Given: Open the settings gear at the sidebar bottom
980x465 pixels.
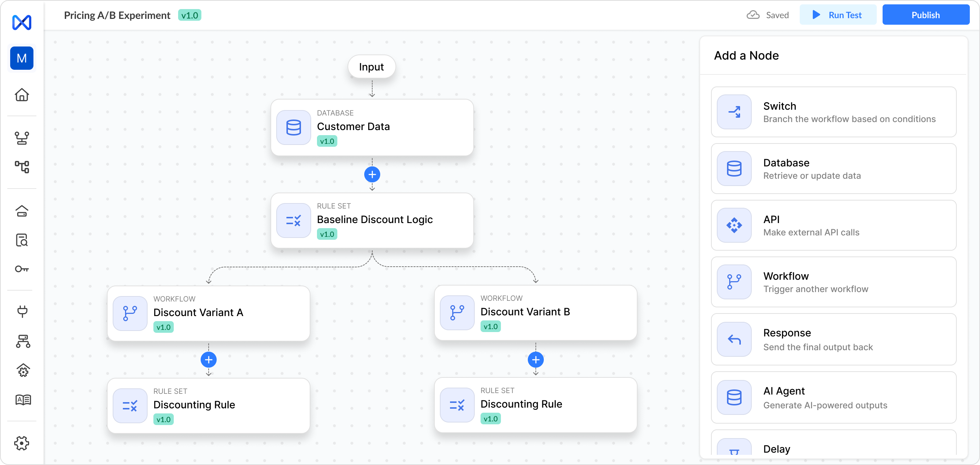Looking at the screenshot, I should tap(22, 443).
